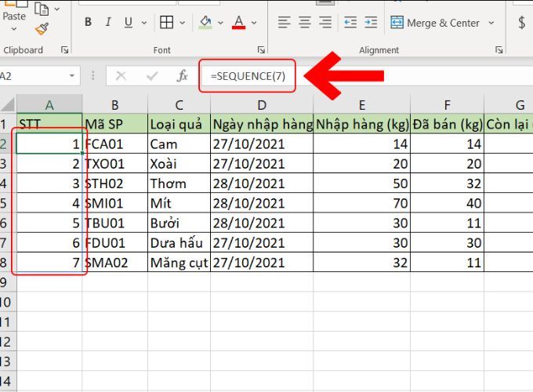Select Nhập hàng value 50
The width and height of the screenshot is (533, 392).
coord(362,183)
